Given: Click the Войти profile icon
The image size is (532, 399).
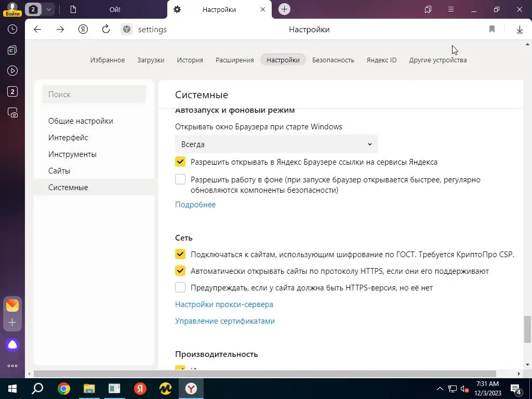Looking at the screenshot, I should (x=12, y=9).
